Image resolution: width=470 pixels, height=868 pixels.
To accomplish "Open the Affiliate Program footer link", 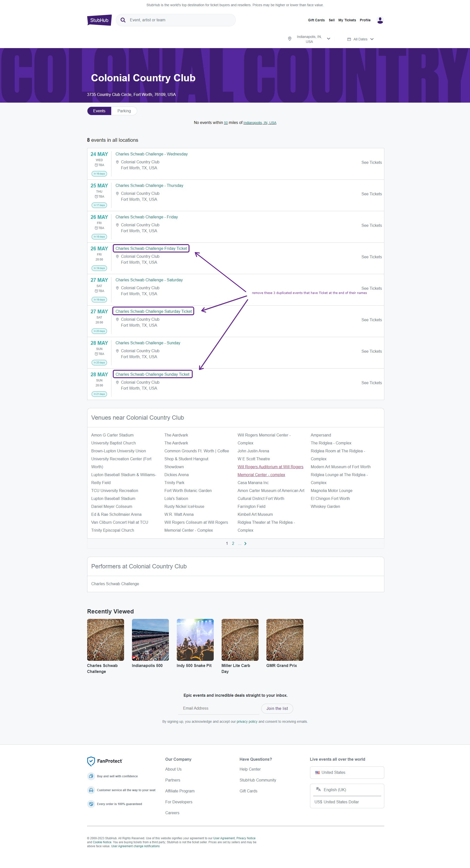I will click(180, 791).
